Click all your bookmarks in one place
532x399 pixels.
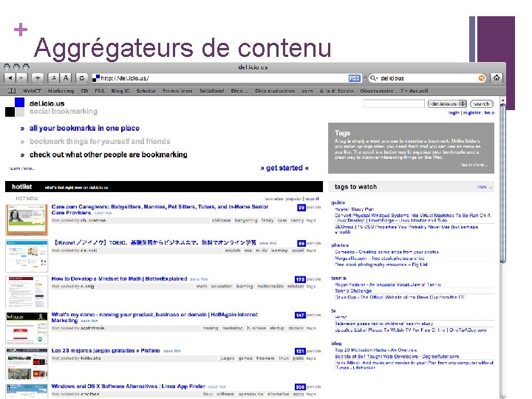[84, 129]
